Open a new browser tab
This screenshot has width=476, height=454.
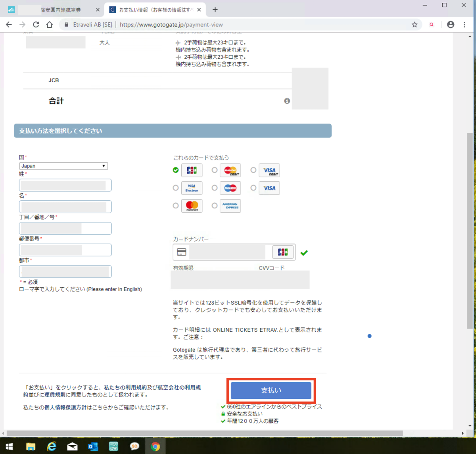pyautogui.click(x=215, y=10)
